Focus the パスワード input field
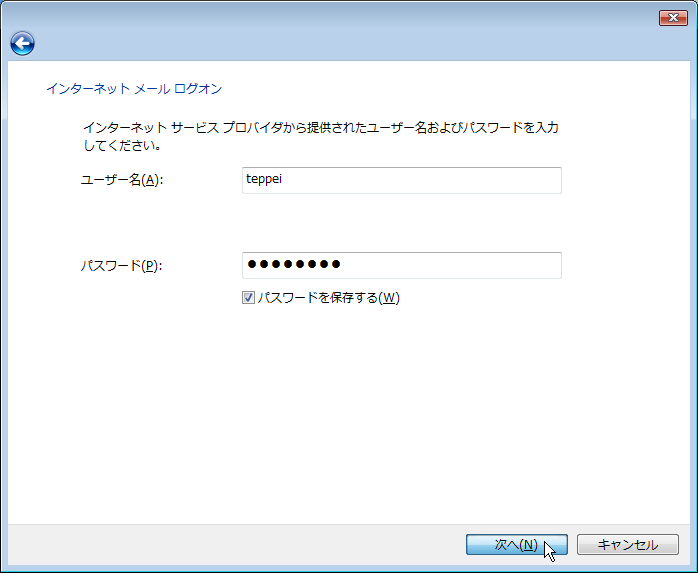The width and height of the screenshot is (698, 573). click(402, 265)
